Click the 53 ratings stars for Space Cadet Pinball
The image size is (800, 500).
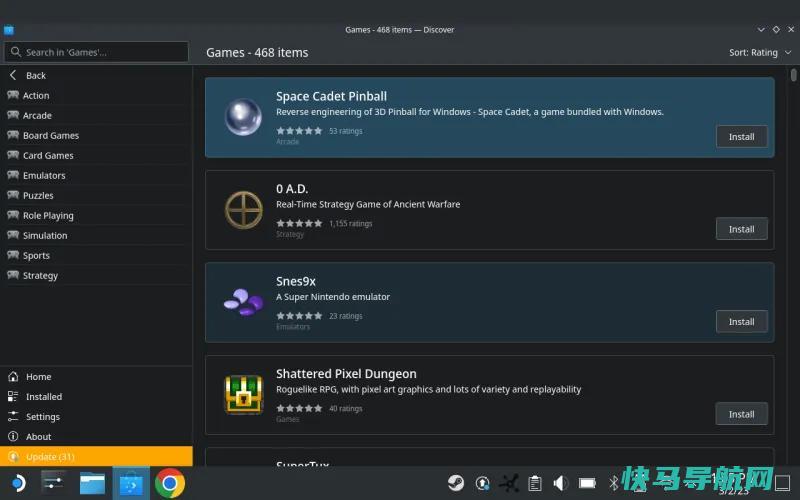click(299, 131)
